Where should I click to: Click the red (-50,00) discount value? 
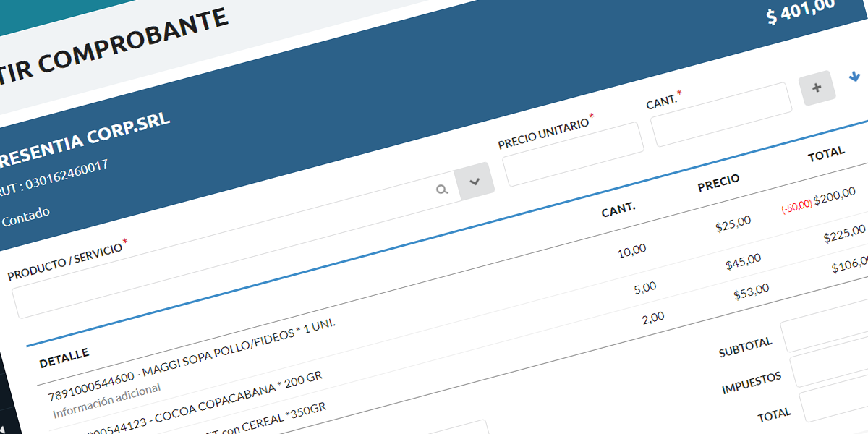pos(796,207)
